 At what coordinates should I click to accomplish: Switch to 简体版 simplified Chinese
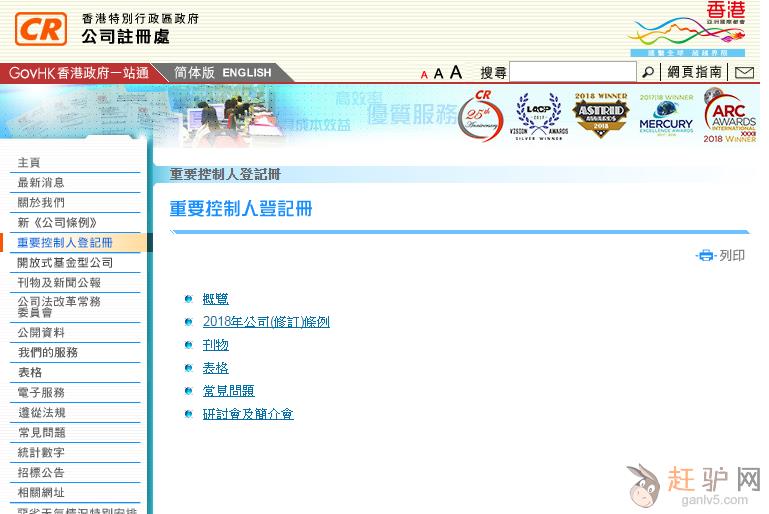click(194, 73)
